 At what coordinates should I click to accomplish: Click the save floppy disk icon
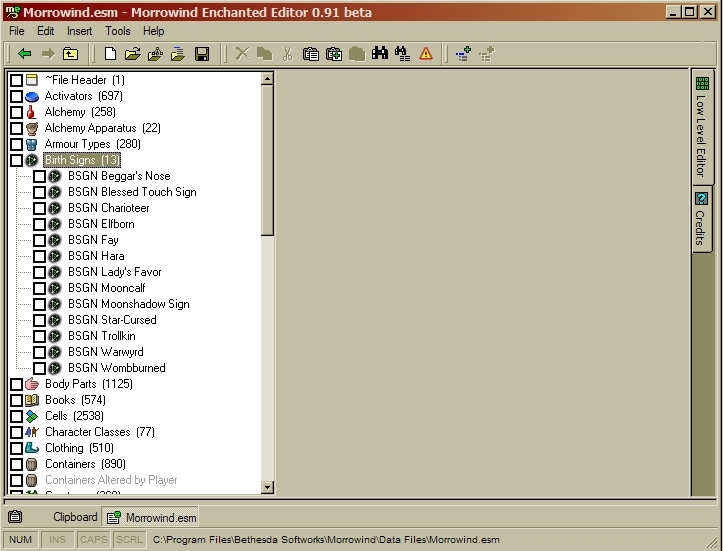click(201, 54)
